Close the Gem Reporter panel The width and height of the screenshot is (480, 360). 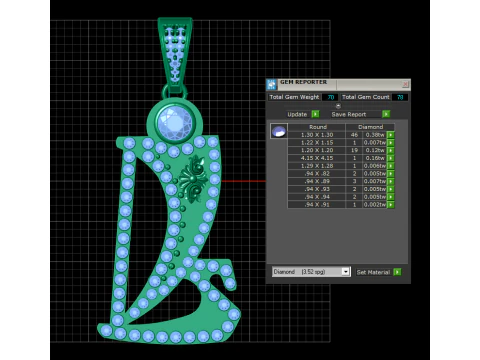pos(405,84)
